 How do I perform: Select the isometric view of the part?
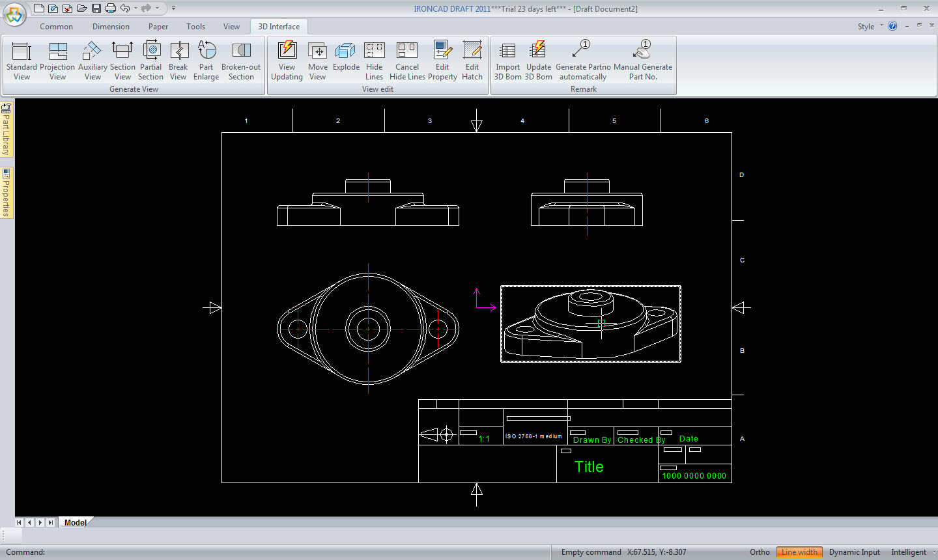pos(591,324)
